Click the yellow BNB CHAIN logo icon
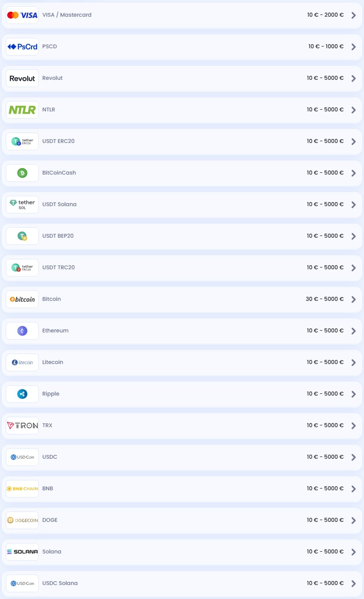The height and width of the screenshot is (599, 364). (22, 489)
